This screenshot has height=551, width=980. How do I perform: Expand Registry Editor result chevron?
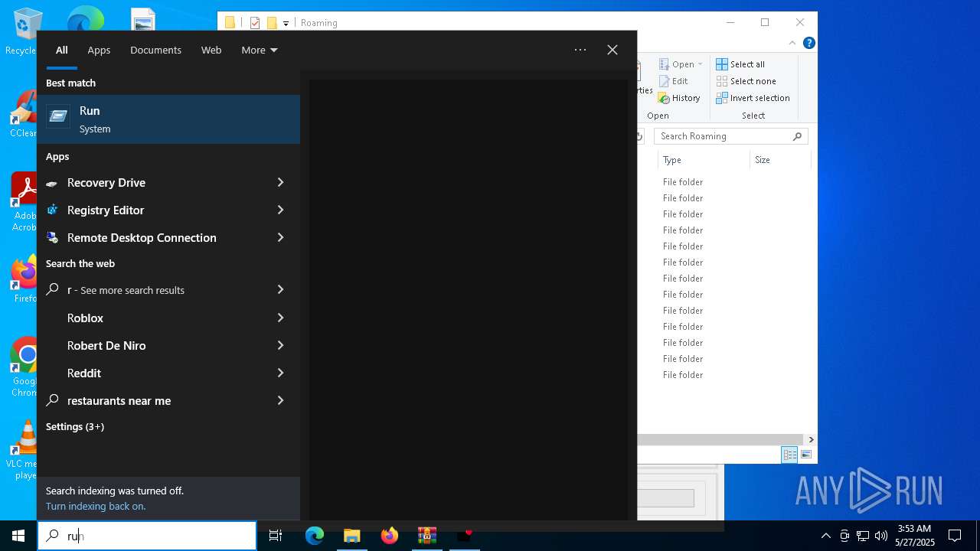[280, 210]
